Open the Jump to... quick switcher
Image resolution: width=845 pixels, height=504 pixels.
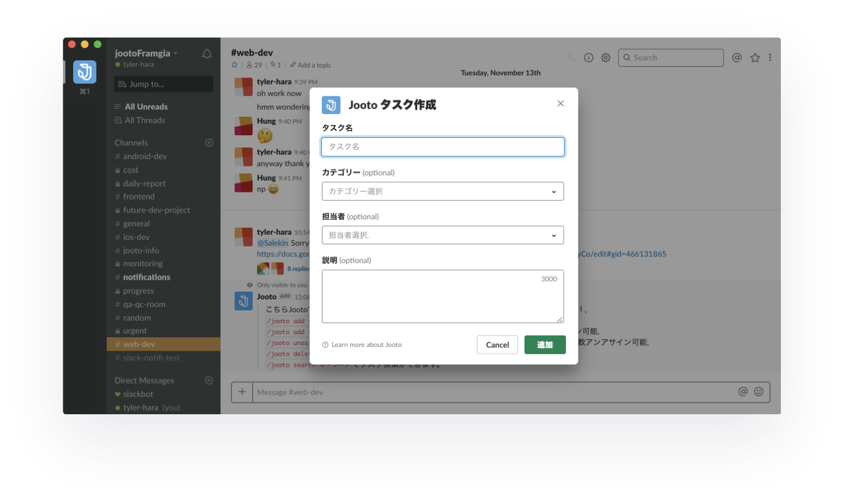(x=163, y=84)
